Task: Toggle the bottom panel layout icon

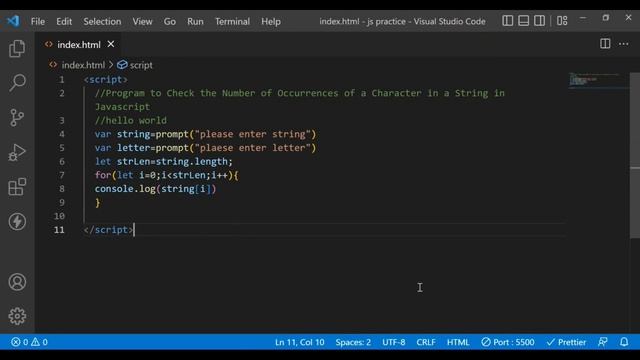Action: [x=523, y=21]
